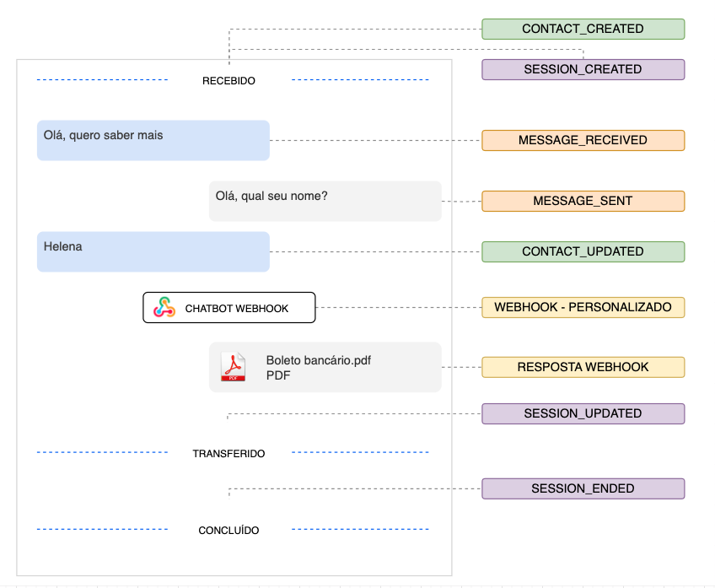Click the RECEBIDO section divider label
The width and height of the screenshot is (715, 588).
(228, 81)
